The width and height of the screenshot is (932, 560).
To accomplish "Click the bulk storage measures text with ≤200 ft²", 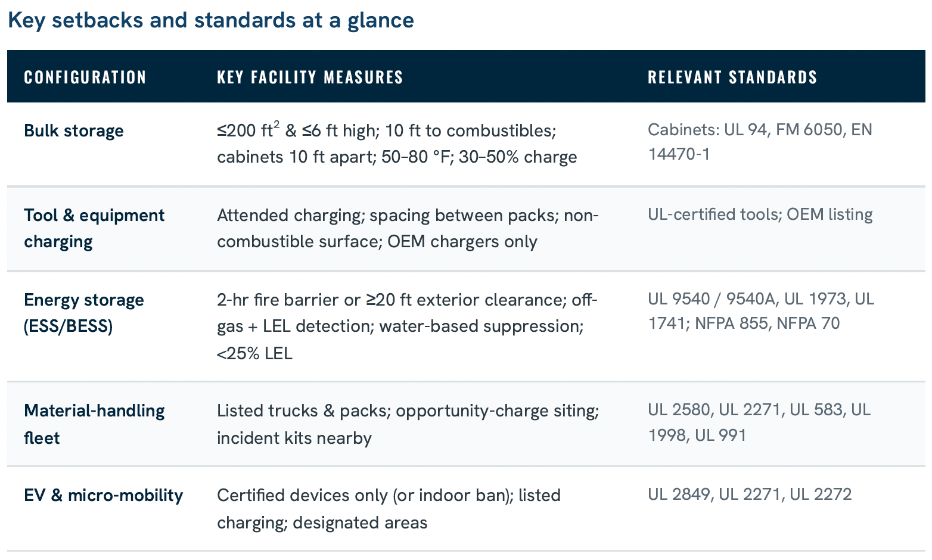I will tap(397, 144).
